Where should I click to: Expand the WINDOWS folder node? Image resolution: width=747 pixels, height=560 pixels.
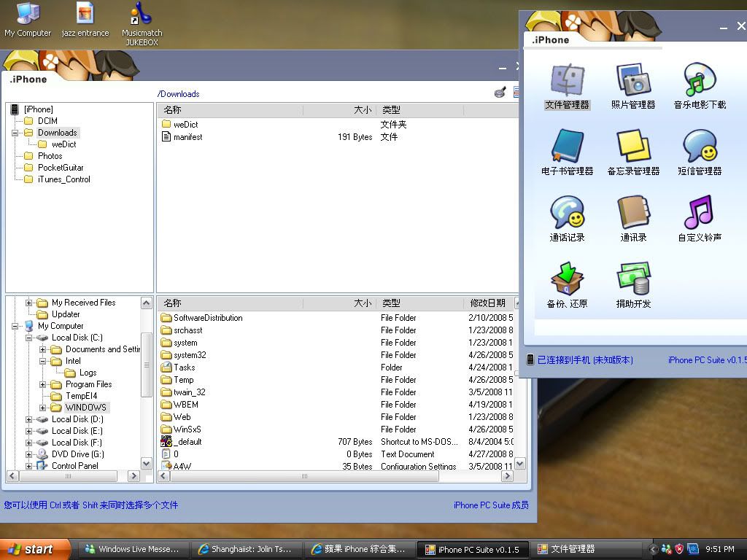(x=42, y=408)
